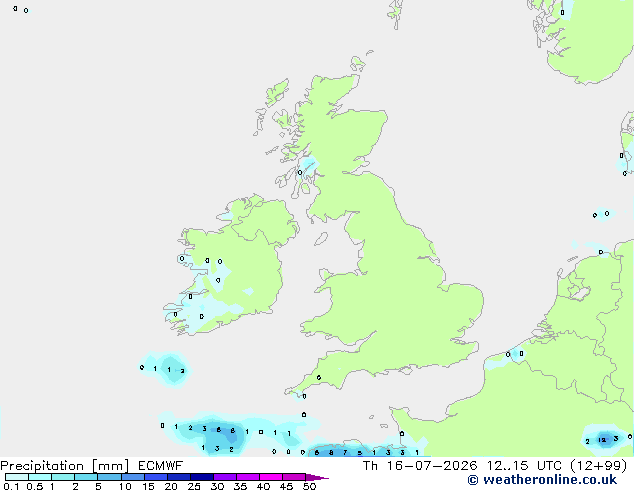Screen dimensions: 634x490
Task: Pick the legend swatch between 1 and 2
Action: pos(63,477)
